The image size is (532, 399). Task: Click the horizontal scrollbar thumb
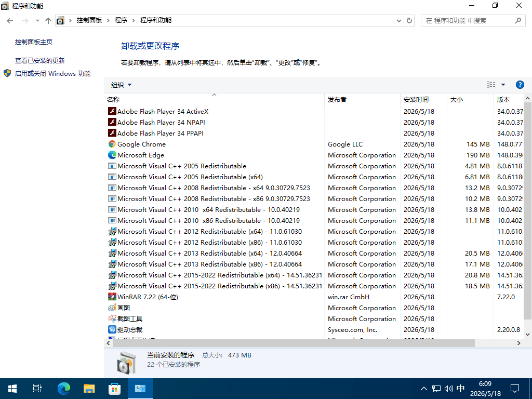pyautogui.click(x=294, y=343)
